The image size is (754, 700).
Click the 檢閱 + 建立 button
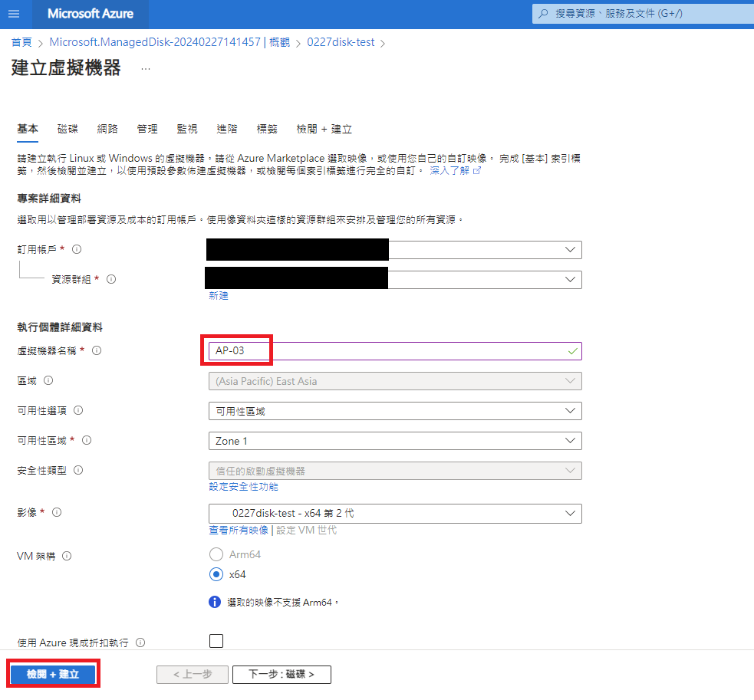click(53, 674)
